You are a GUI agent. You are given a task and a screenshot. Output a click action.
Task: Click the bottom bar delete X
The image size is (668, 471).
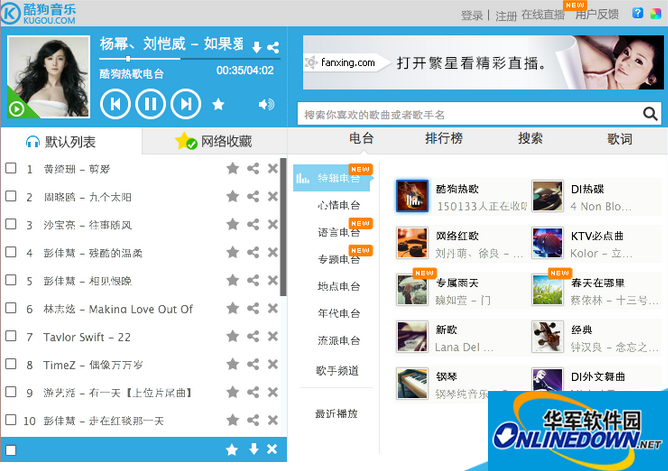272,449
